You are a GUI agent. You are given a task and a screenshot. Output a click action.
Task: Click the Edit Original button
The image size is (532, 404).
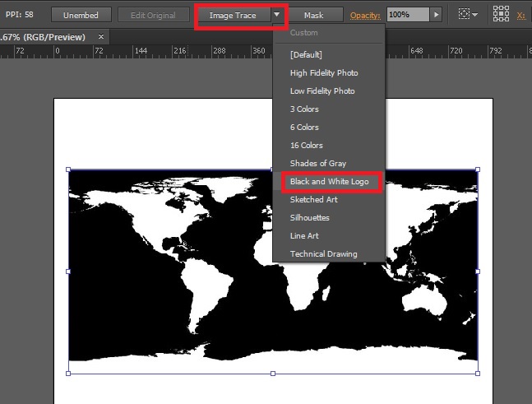(x=154, y=16)
